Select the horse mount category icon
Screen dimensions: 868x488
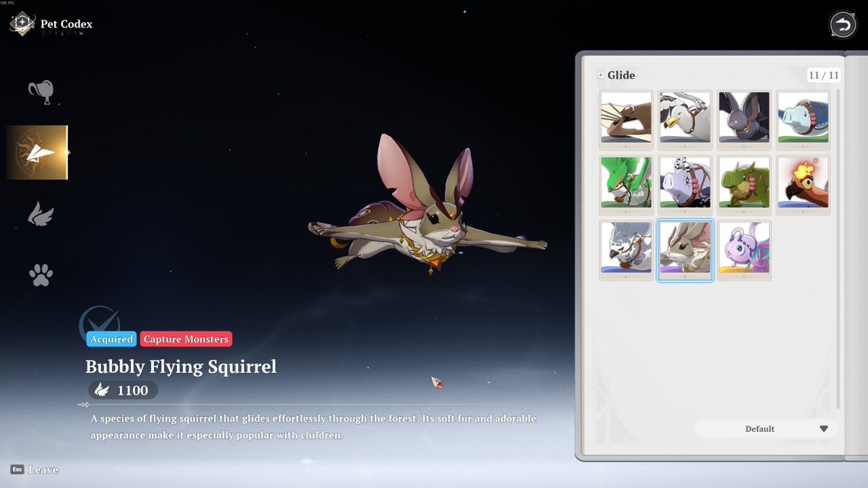point(41,92)
